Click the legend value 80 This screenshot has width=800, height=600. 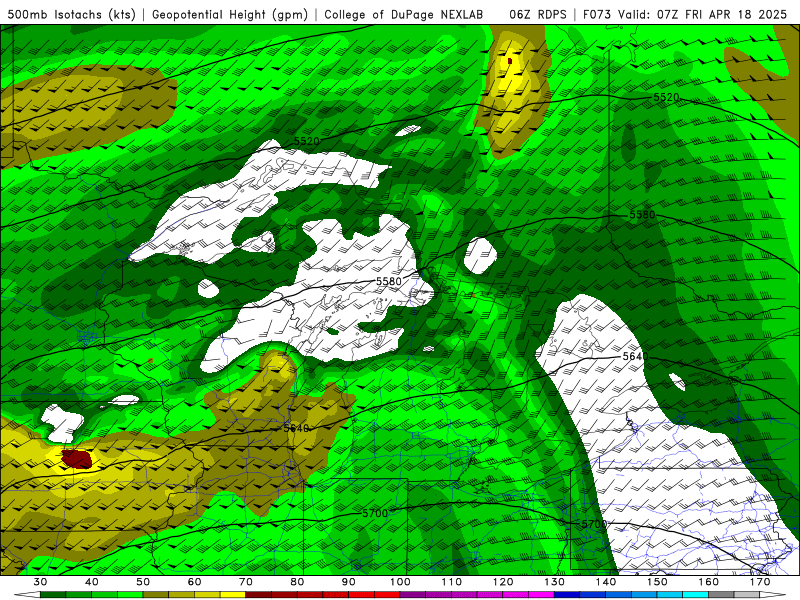click(297, 582)
